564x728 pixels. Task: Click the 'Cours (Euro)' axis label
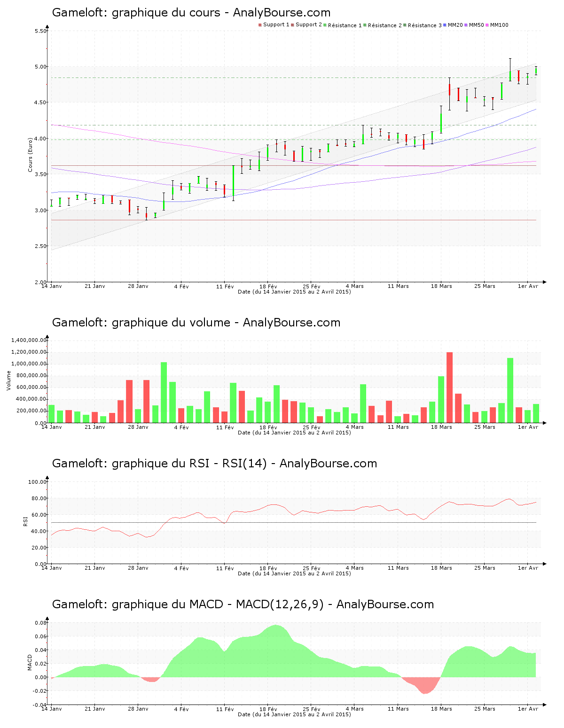[x=31, y=155]
